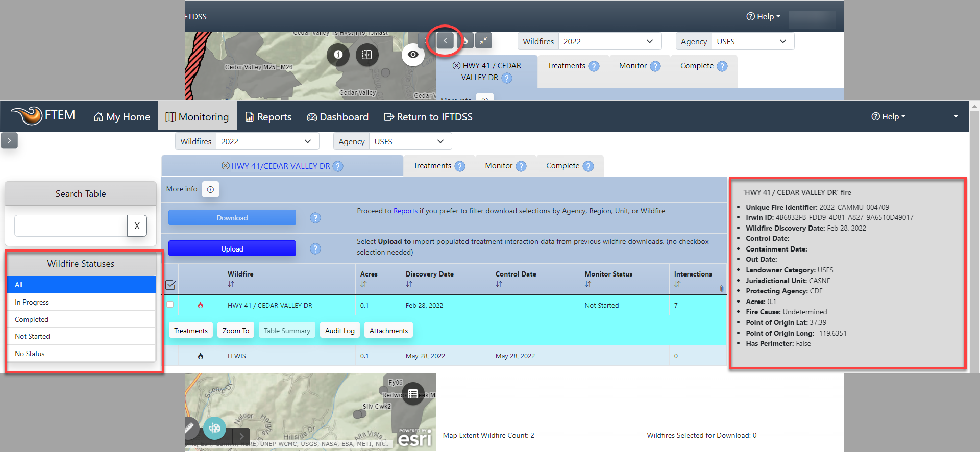Click the swipe/compare map tool icon
Screen dimensions: 980x452
pyautogui.click(x=367, y=54)
